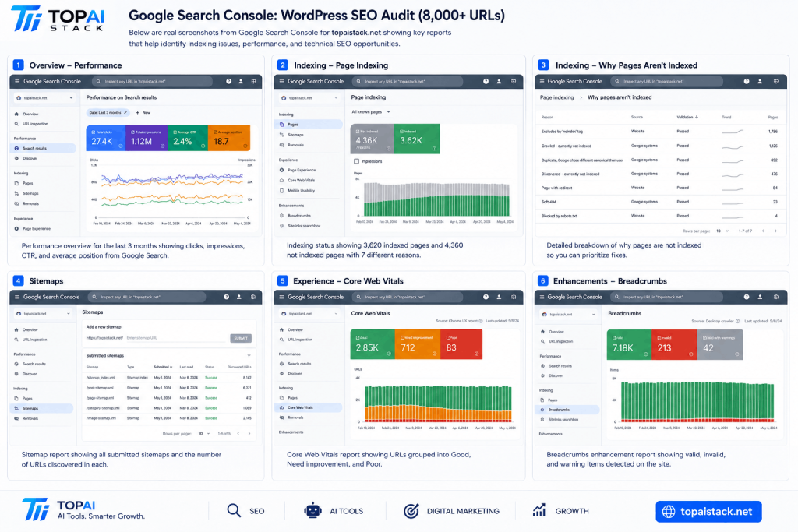
Task: Toggle Average position 18.7 metric card
Action: (x=229, y=138)
